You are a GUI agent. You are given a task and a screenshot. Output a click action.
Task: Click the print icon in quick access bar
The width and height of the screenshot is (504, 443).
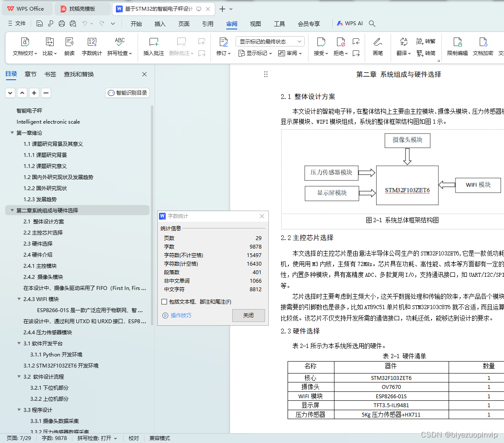coord(62,23)
